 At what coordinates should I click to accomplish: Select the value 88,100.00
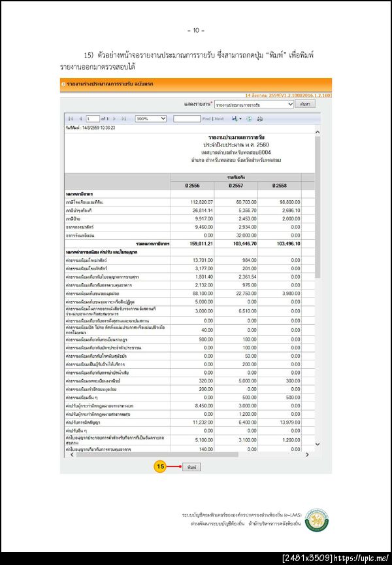click(203, 294)
